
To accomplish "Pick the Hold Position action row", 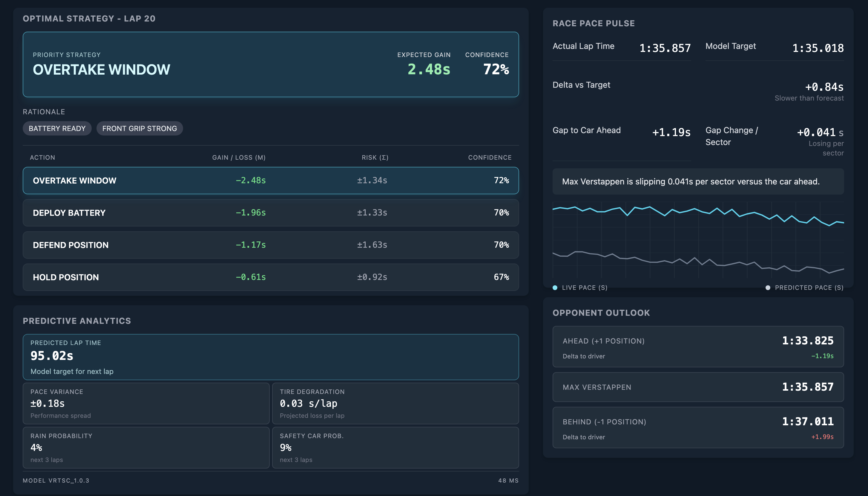I will click(271, 277).
